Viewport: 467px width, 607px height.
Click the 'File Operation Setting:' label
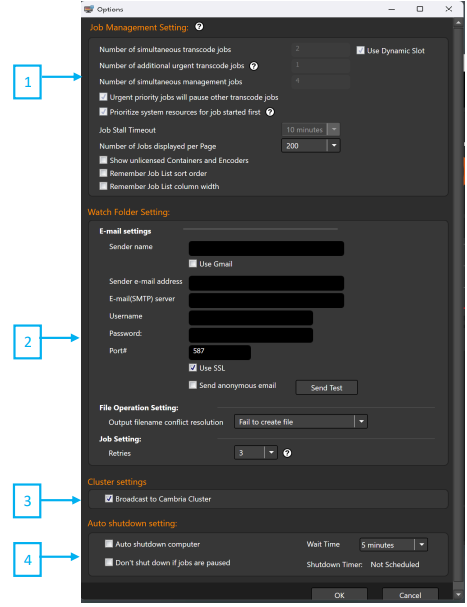139,408
